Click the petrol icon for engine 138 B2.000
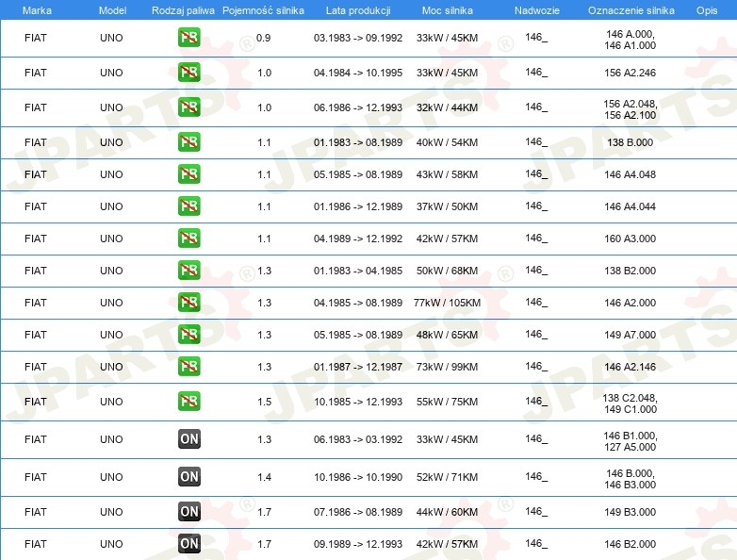Screen dimensions: 737x560 pyautogui.click(x=188, y=271)
